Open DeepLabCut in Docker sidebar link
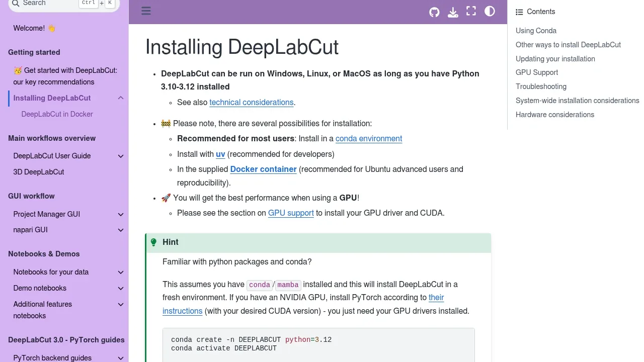 (x=57, y=114)
